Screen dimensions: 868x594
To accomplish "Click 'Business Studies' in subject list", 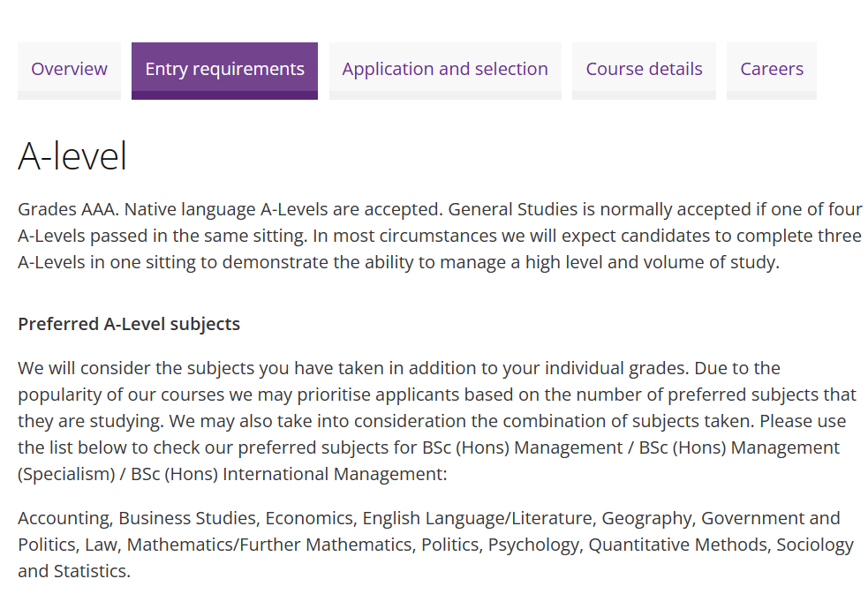I will click(x=188, y=518).
